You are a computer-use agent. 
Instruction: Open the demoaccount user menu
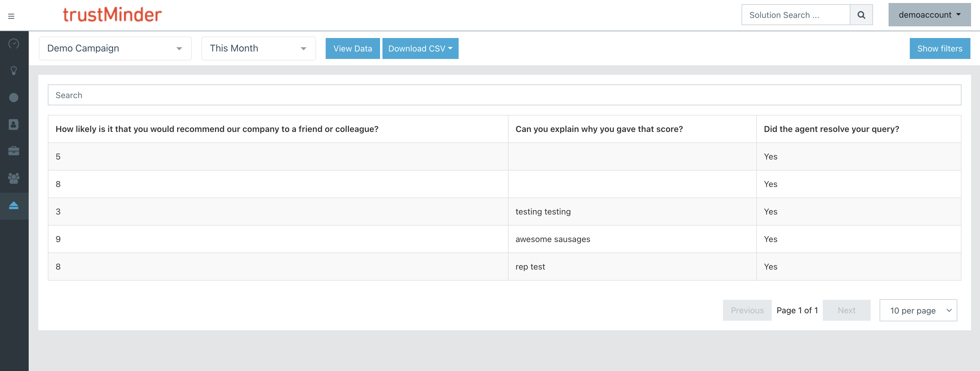(x=929, y=15)
